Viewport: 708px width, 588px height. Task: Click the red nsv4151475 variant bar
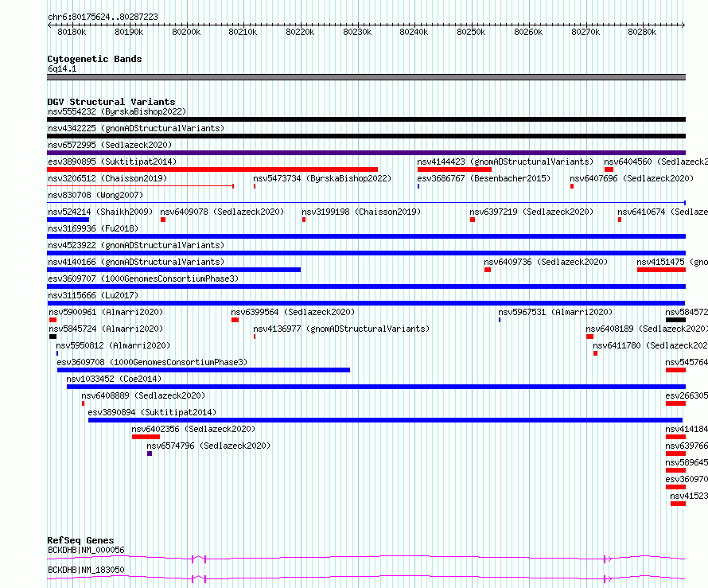662,270
